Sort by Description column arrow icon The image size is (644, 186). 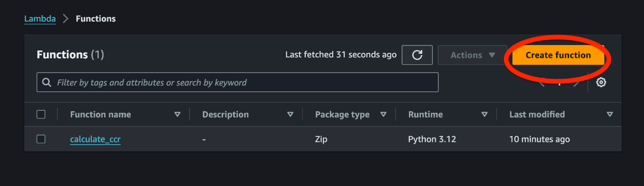[290, 114]
